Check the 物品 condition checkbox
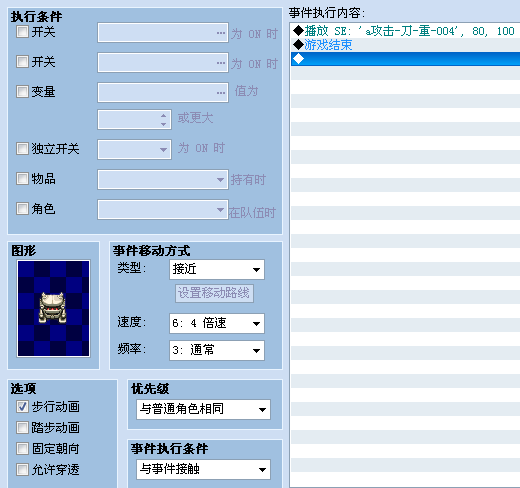 (x=22, y=179)
